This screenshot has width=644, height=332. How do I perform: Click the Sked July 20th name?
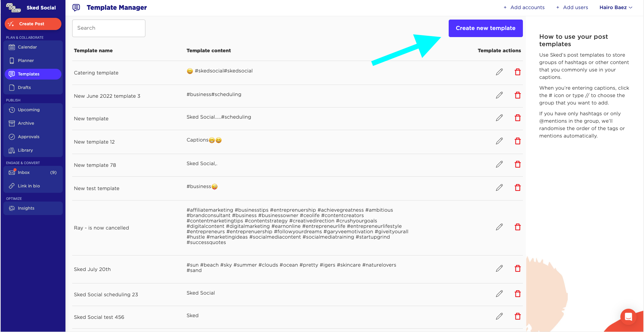pos(92,269)
